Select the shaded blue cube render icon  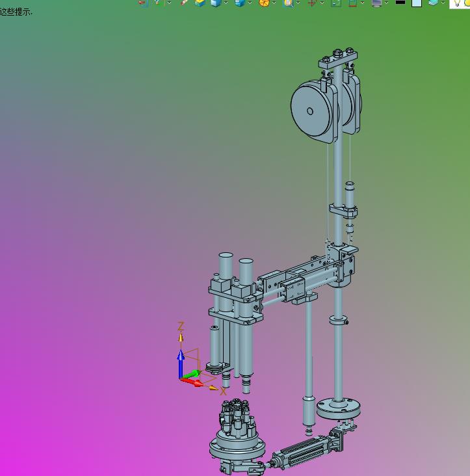[216, 3]
